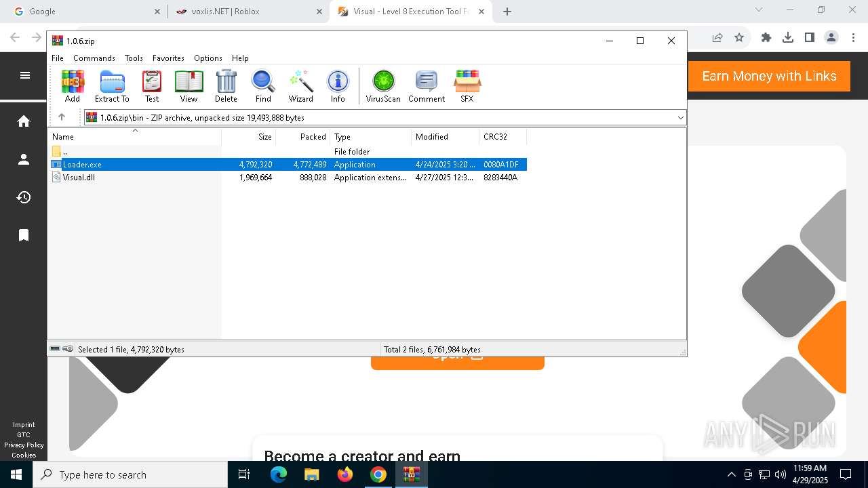Click the SFX toolbar icon

tap(467, 86)
